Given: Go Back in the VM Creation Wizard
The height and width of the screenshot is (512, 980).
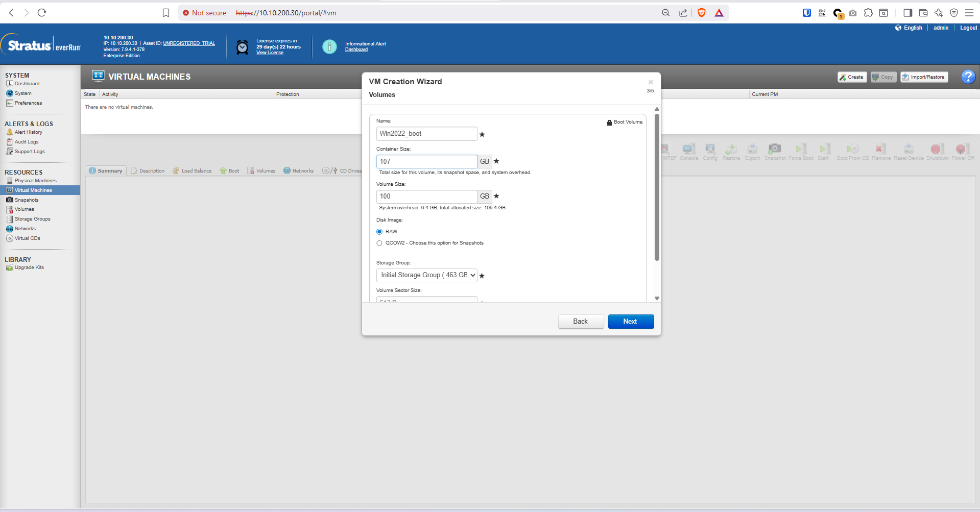Looking at the screenshot, I should tap(580, 322).
